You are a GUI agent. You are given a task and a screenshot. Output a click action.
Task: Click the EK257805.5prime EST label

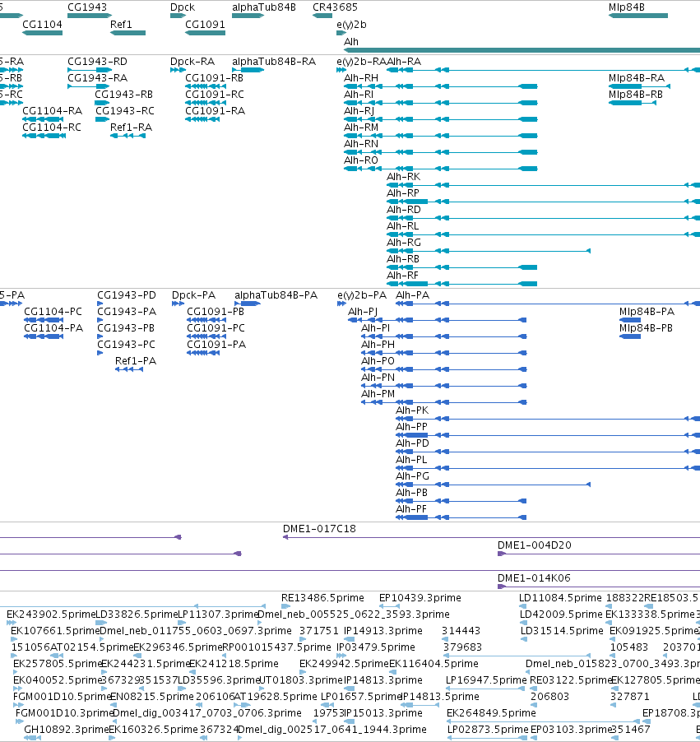coord(58,664)
